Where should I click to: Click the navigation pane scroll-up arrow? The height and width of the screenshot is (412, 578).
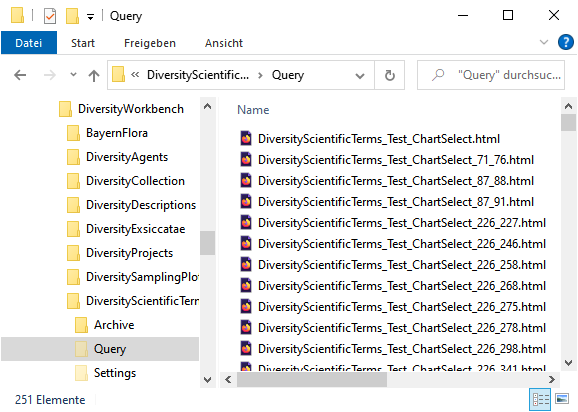pos(208,107)
